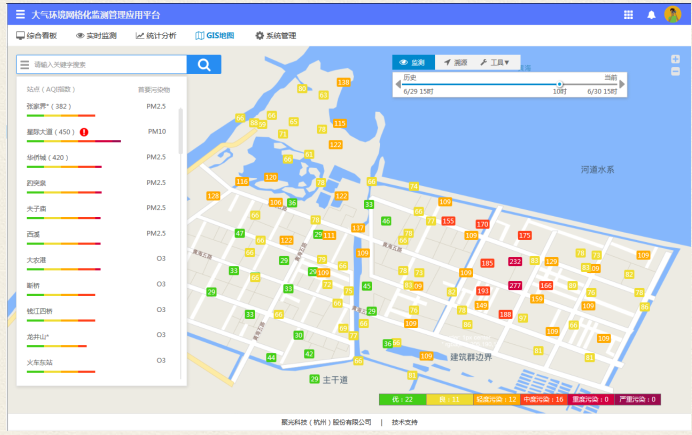Select the yellow 97 AQI map marker
The width and height of the screenshot is (692, 435).
tap(523, 318)
